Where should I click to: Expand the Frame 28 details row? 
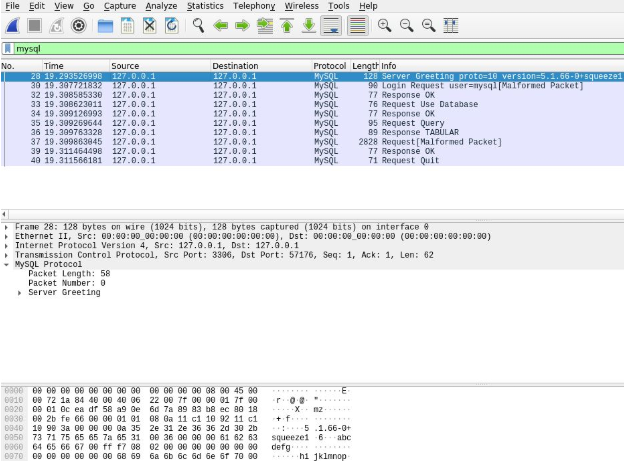tap(8, 228)
